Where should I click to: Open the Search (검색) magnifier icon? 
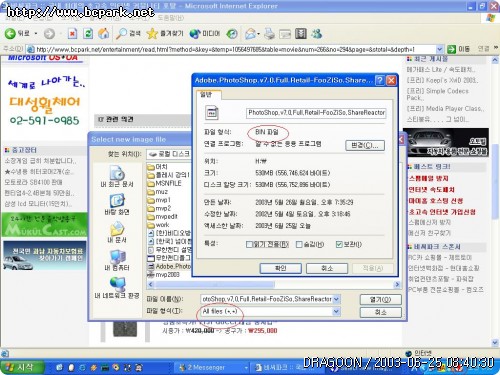121,33
